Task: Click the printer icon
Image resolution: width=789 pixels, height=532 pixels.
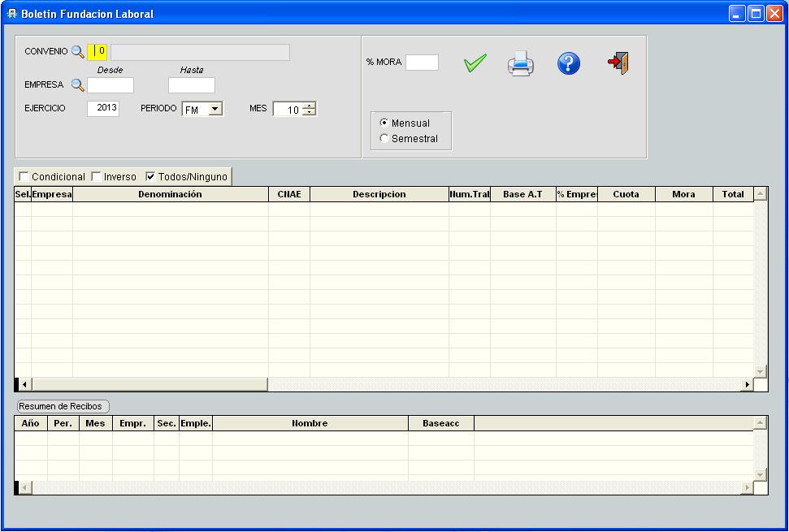Action: pos(520,64)
